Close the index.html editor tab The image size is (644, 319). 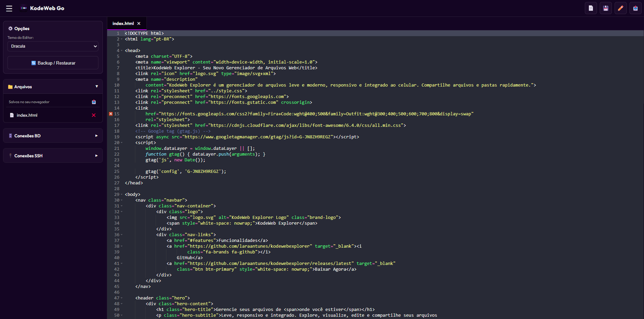[139, 23]
